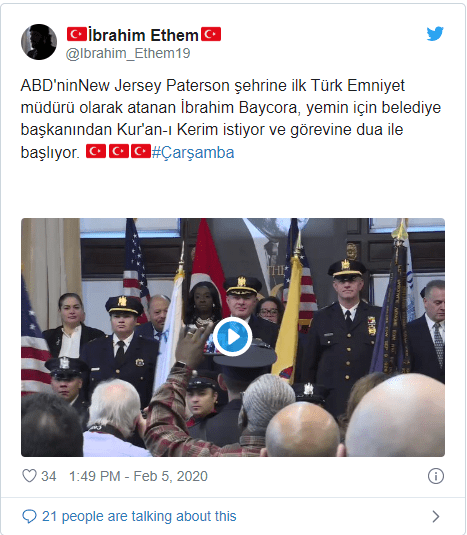Click the İbrahim Ethem display name
The image size is (467, 535).
pos(144,35)
